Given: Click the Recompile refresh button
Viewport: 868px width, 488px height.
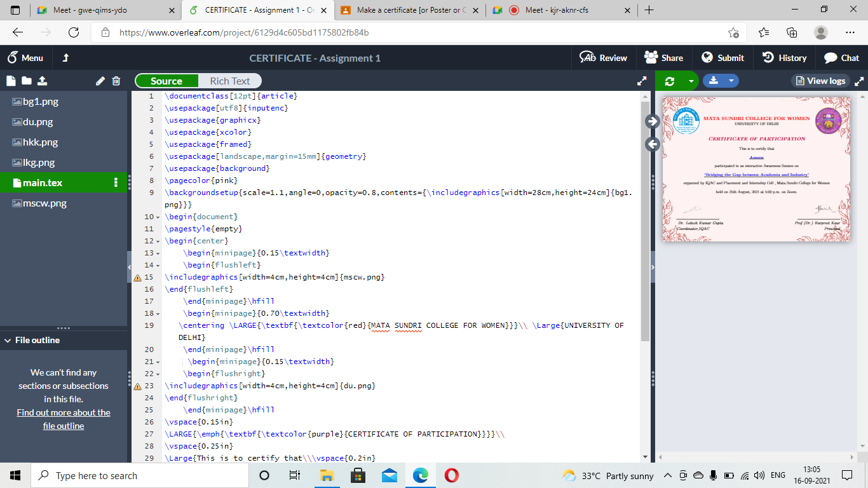Looking at the screenshot, I should pyautogui.click(x=669, y=81).
